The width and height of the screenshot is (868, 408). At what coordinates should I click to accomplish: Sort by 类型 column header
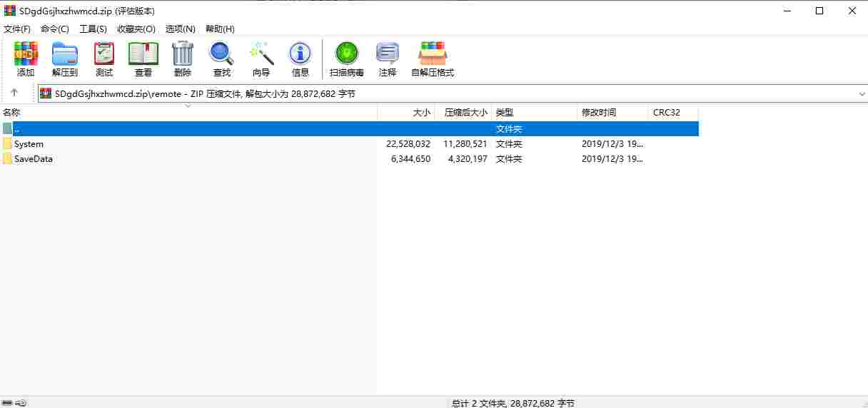point(534,113)
